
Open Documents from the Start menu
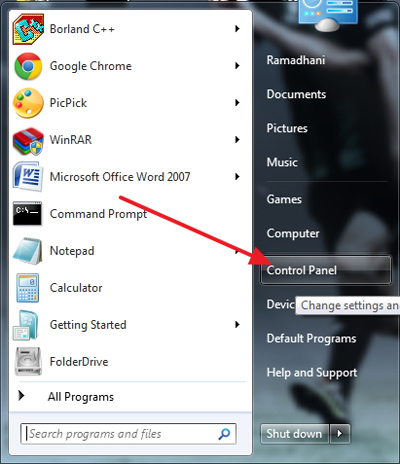tap(296, 94)
